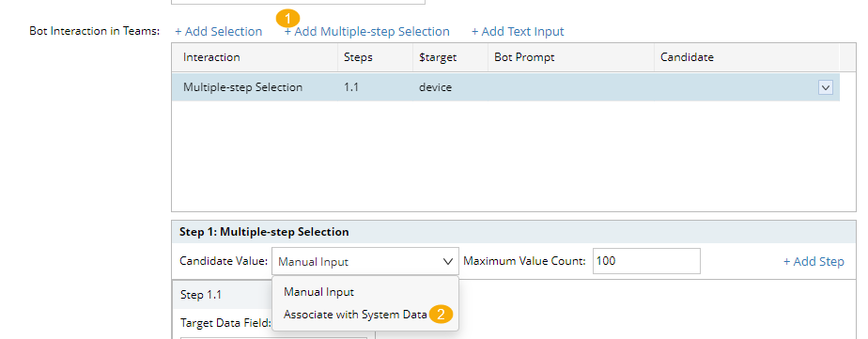Click the + Add Text Input link
The width and height of the screenshot is (868, 339).
pyautogui.click(x=518, y=32)
